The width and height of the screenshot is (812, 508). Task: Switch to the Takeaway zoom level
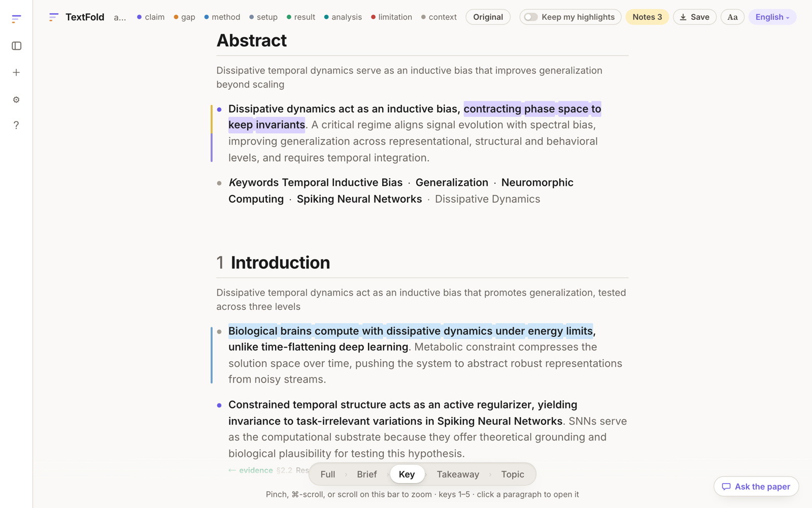(458, 474)
